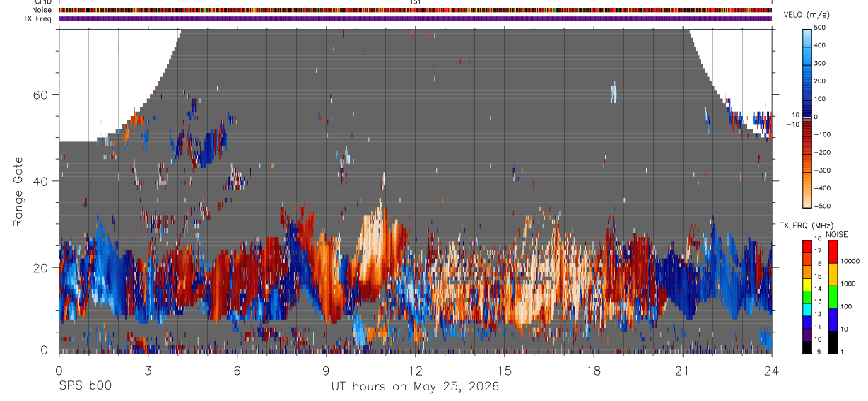
Task: Select the yellow 14-15 MHz TX FRQ swatch
Action: (808, 284)
